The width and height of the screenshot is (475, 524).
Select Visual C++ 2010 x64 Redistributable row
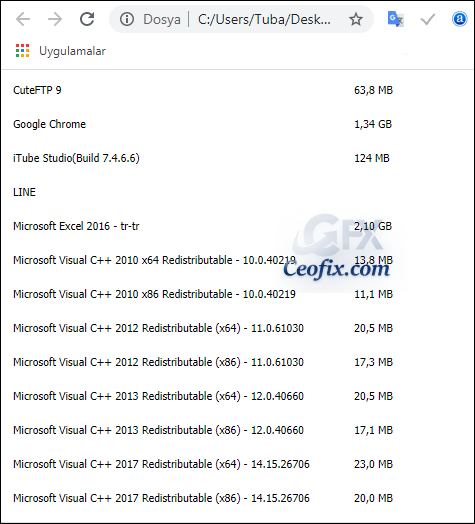[x=154, y=260]
